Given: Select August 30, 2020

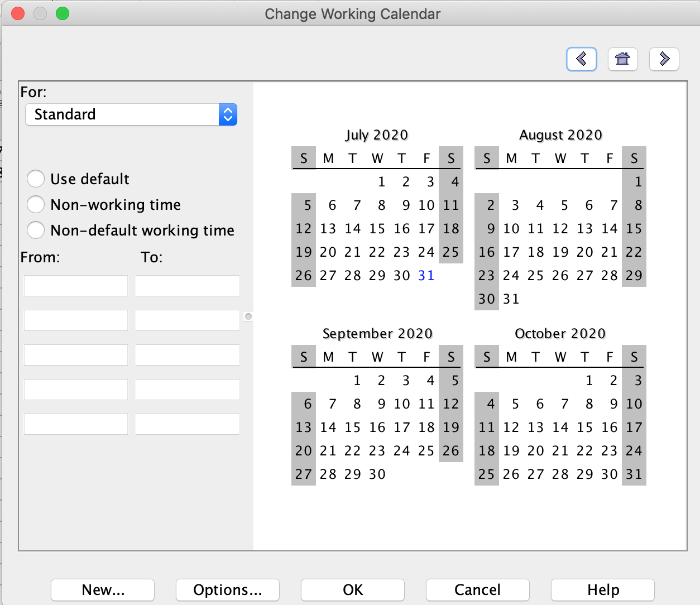Looking at the screenshot, I should tap(487, 299).
